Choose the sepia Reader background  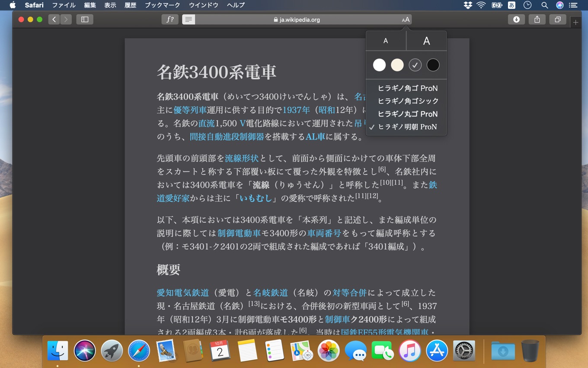pos(397,65)
